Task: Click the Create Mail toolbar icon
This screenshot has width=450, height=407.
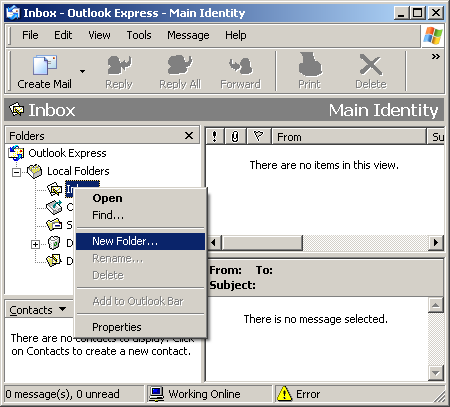Action: [45, 65]
